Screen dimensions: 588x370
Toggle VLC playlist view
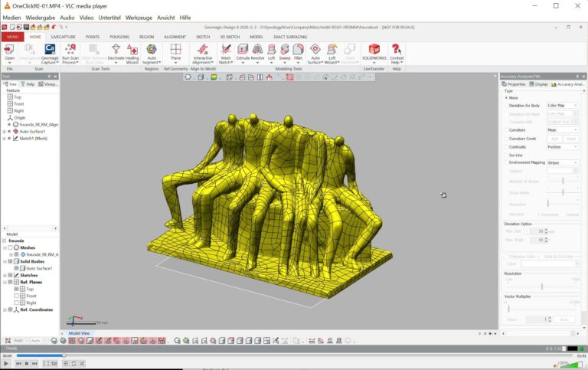(x=66, y=363)
